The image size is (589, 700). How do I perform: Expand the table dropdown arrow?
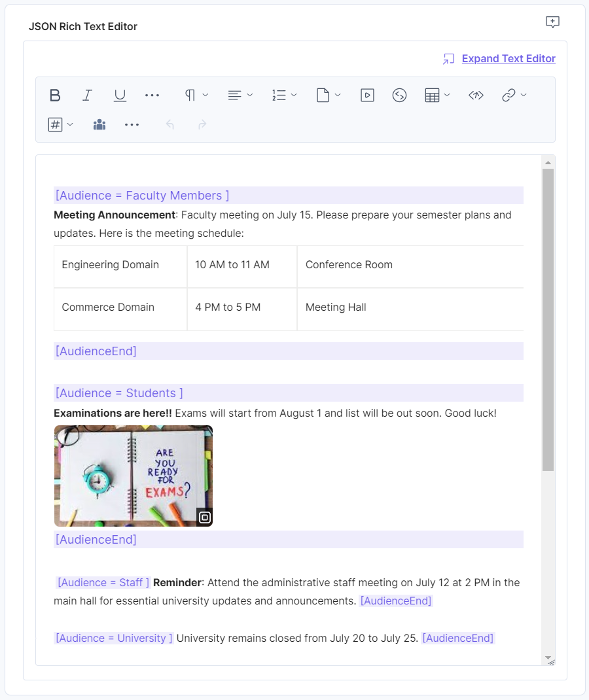447,95
